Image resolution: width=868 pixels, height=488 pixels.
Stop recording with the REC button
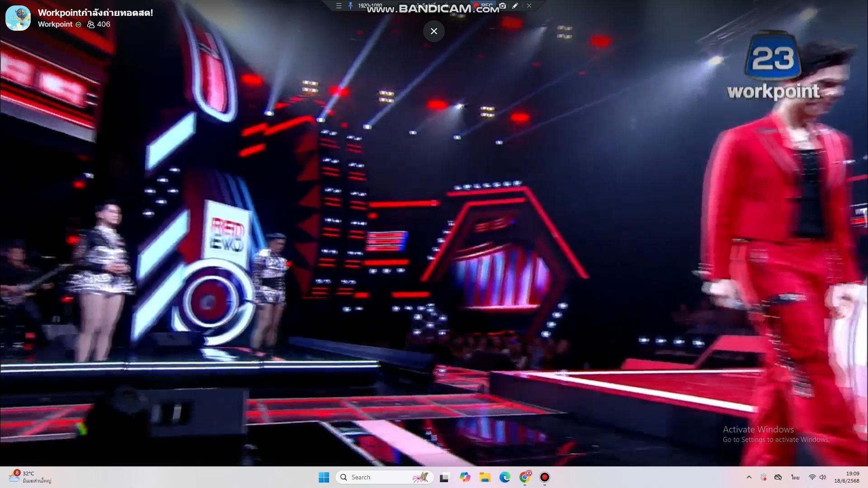click(x=484, y=6)
